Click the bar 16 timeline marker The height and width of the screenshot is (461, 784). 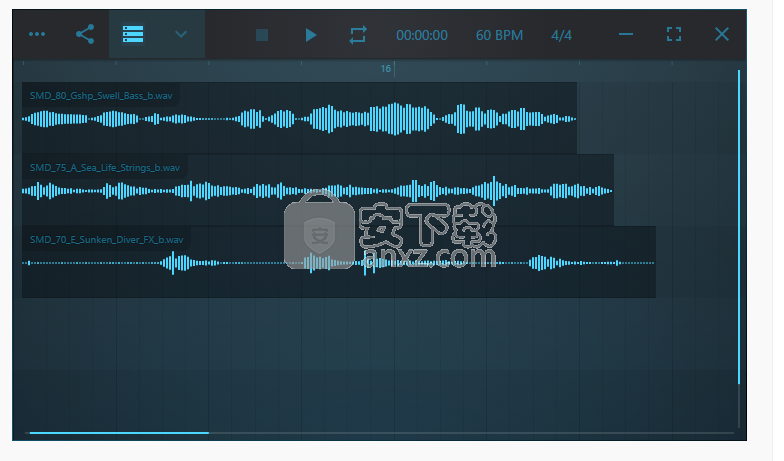[386, 69]
